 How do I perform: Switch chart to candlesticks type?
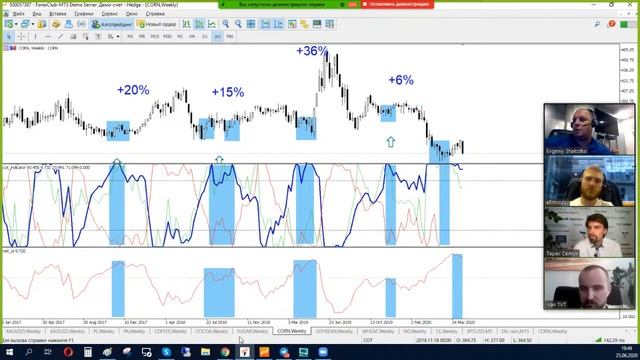[199, 24]
